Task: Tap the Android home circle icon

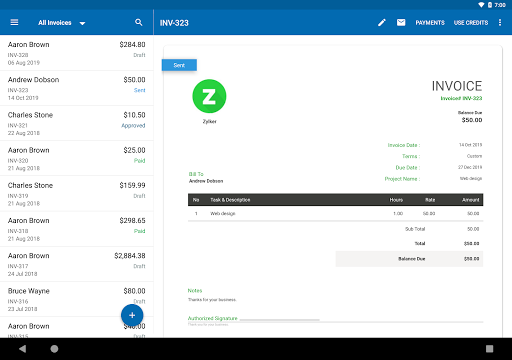Action: point(54,349)
